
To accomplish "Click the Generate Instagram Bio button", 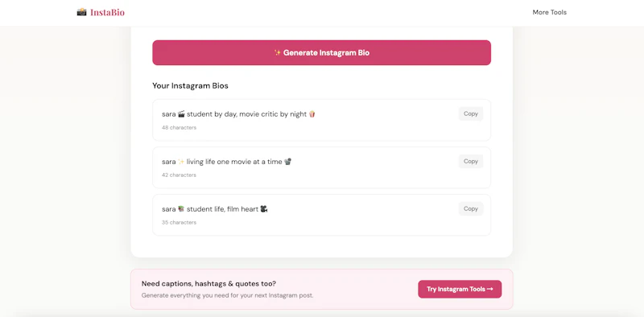I will [321, 52].
